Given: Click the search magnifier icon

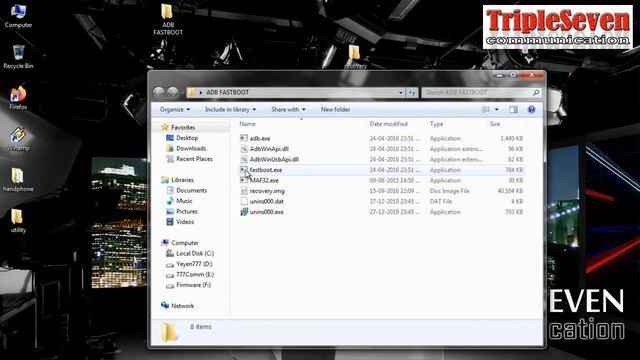Looking at the screenshot, I should click(x=536, y=93).
